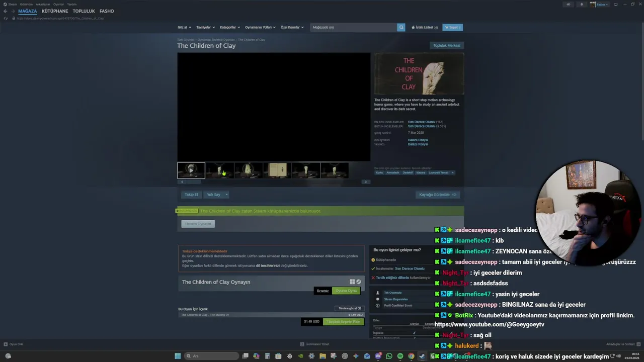Open developer Balazs Ronyai link
The width and height of the screenshot is (644, 362).
tap(418, 140)
